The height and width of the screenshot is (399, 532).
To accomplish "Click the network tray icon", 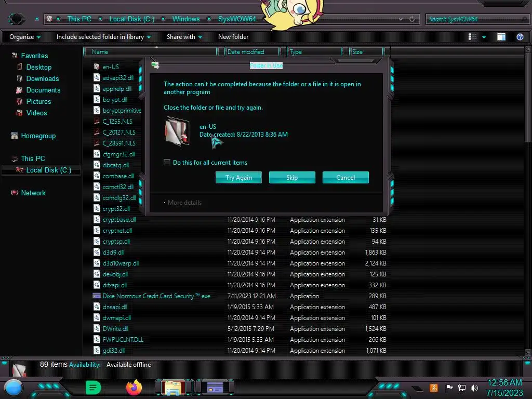I will coord(462,388).
